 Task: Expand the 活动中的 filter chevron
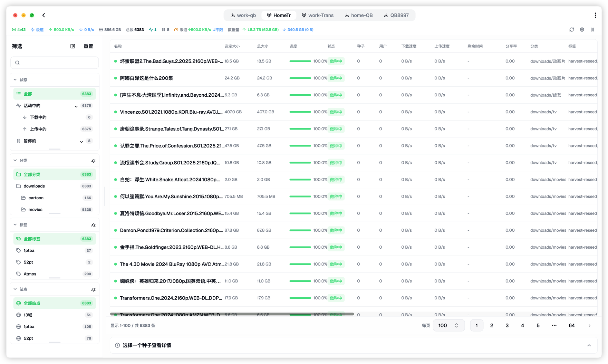point(76,106)
